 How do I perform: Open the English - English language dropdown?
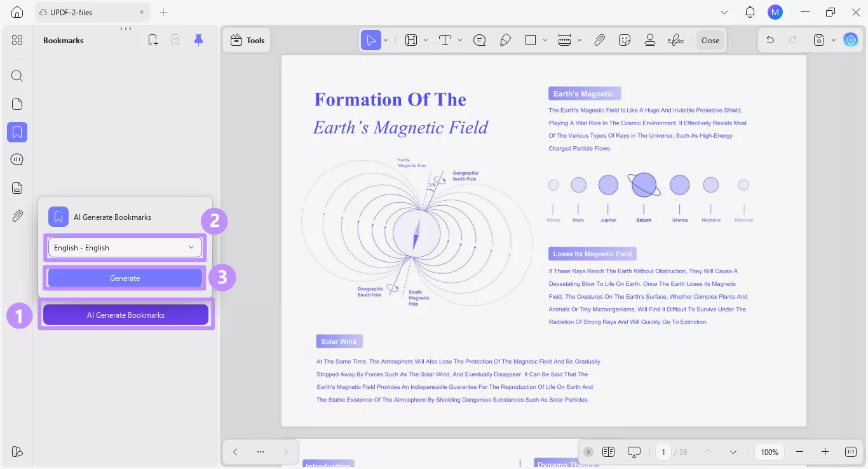(x=125, y=247)
